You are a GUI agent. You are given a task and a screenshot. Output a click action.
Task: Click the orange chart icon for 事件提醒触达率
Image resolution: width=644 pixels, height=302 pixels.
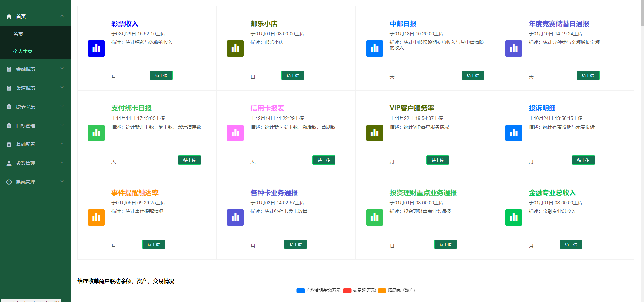[96, 217]
